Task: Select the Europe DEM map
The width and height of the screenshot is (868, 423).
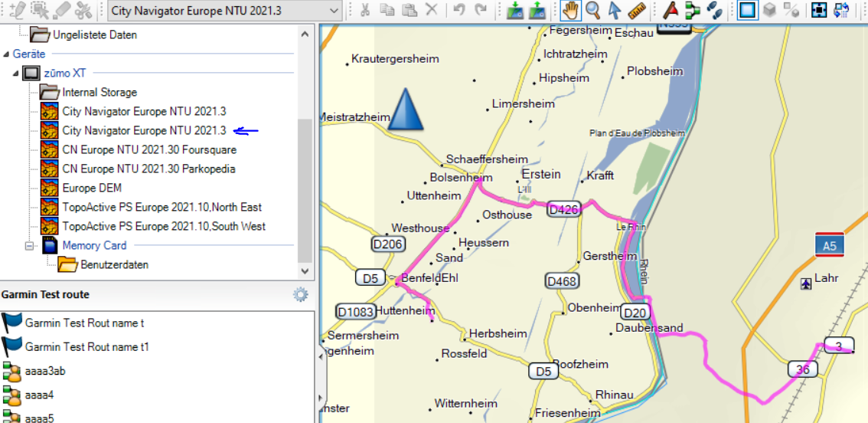Action: (x=92, y=188)
